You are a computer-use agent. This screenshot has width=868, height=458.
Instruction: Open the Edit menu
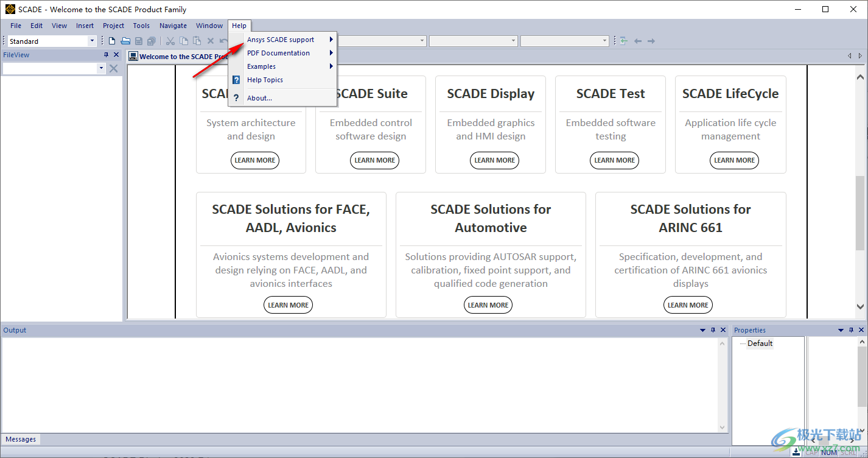(x=37, y=26)
